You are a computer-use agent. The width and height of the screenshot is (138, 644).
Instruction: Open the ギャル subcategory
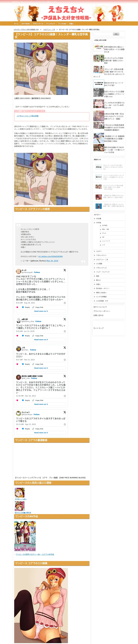pos(104,233)
